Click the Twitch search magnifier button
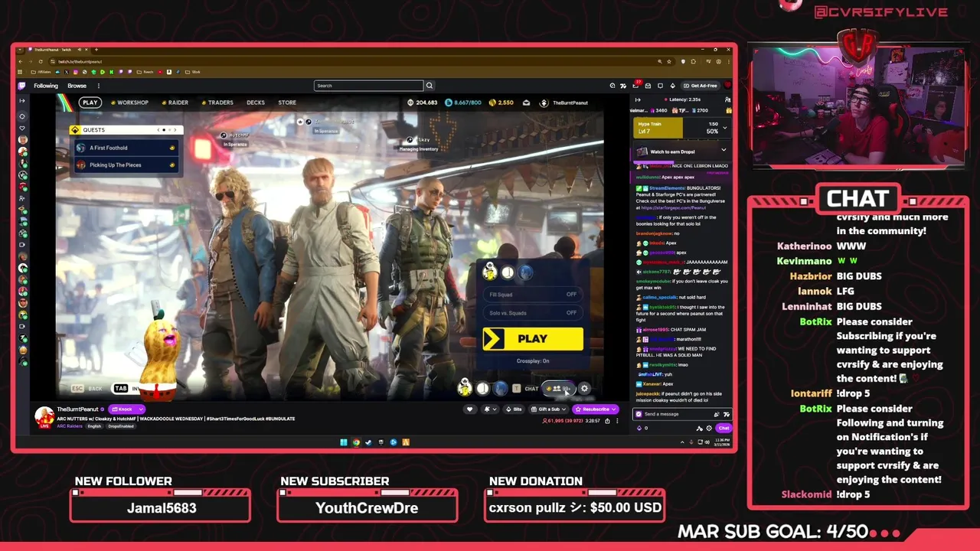Screen dimensions: 980x551 point(430,86)
